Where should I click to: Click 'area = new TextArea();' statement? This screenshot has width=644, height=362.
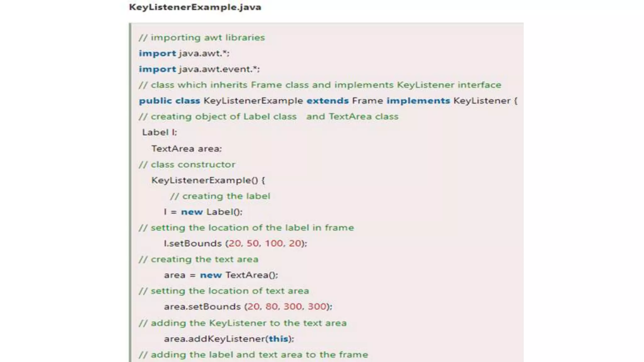pyautogui.click(x=221, y=275)
